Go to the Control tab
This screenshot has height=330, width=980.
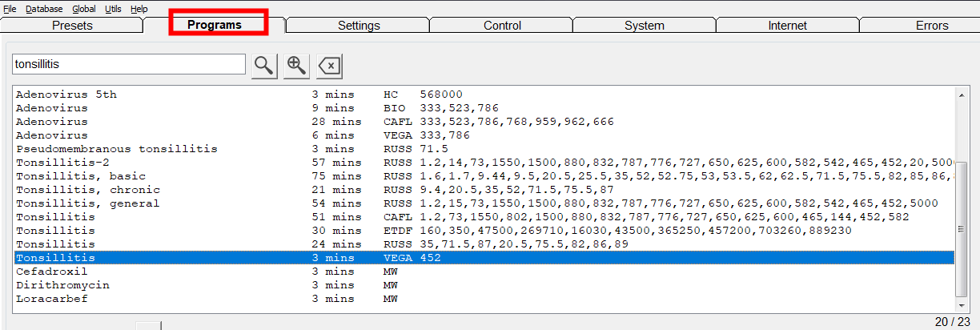click(x=502, y=26)
